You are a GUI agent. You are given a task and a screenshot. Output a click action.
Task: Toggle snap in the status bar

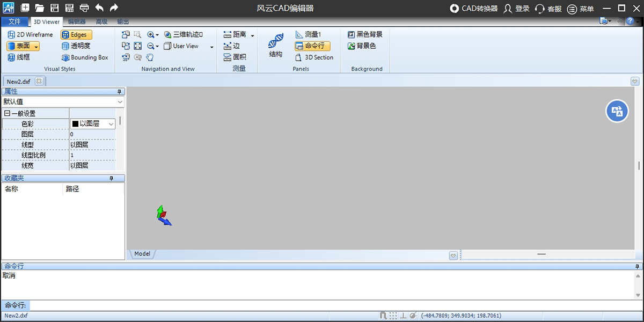click(x=383, y=316)
